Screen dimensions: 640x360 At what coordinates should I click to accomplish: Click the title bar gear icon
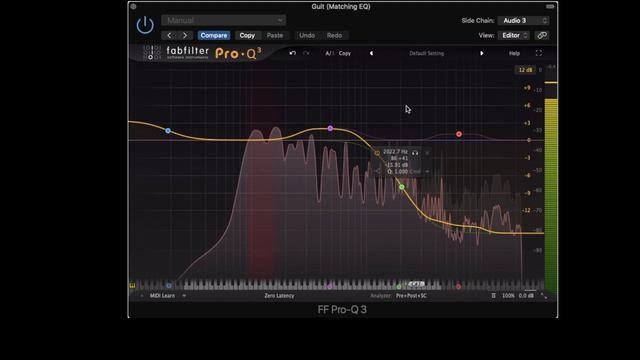tap(133, 7)
